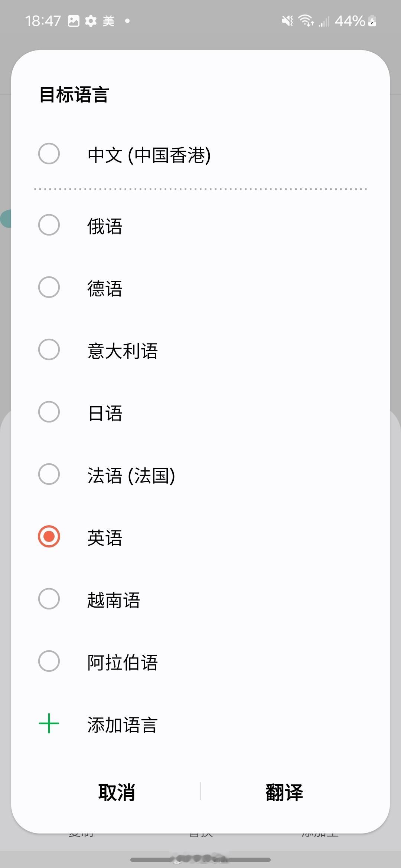Viewport: 401px width, 868px height.
Task: Tap the settings gear notification icon
Action: coord(91,21)
